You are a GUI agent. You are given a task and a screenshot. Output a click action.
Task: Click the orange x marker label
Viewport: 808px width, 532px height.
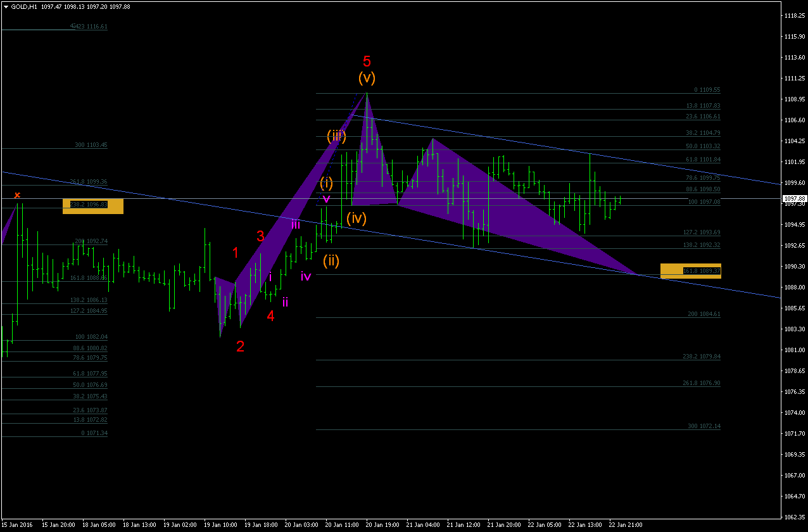(x=17, y=195)
